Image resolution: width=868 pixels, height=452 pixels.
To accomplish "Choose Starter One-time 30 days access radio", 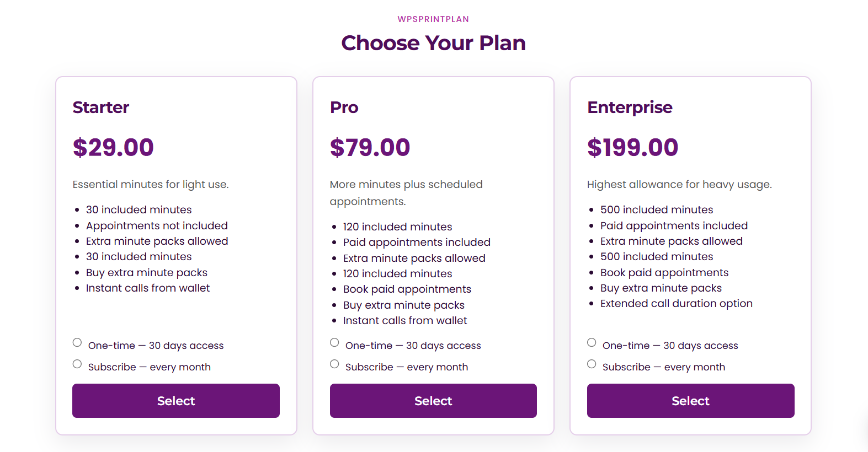I will coord(77,343).
